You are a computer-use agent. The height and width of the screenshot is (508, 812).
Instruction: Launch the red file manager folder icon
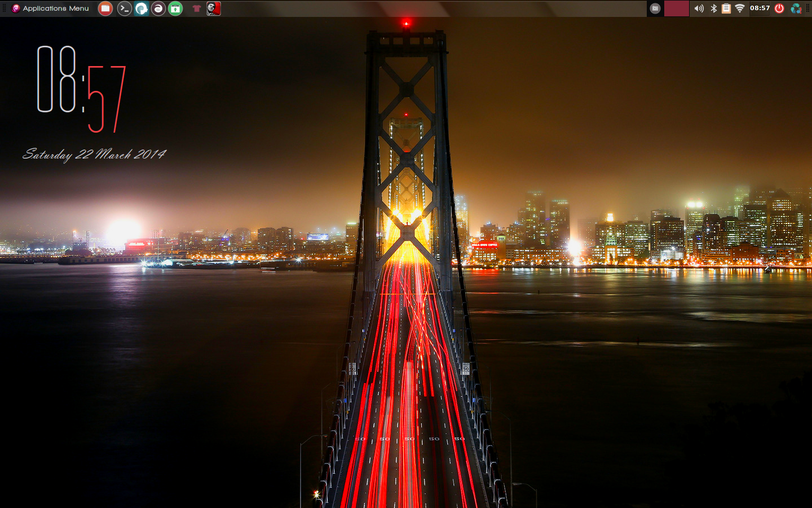(105, 8)
